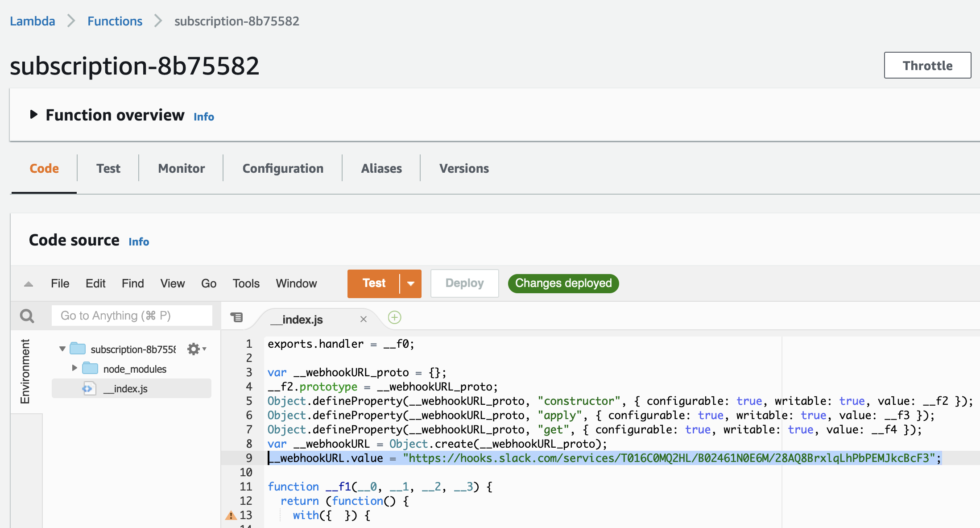Open the environment settings gear icon

(x=193, y=349)
